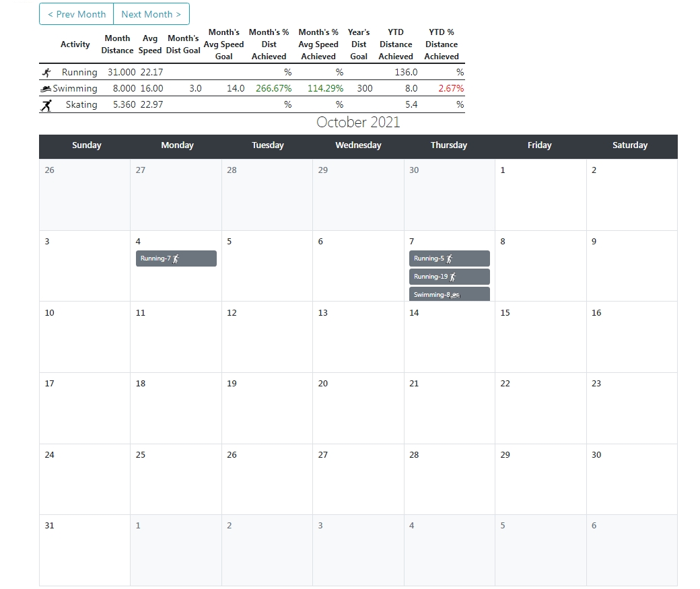Open the Running-7 event on October 4

(x=176, y=258)
